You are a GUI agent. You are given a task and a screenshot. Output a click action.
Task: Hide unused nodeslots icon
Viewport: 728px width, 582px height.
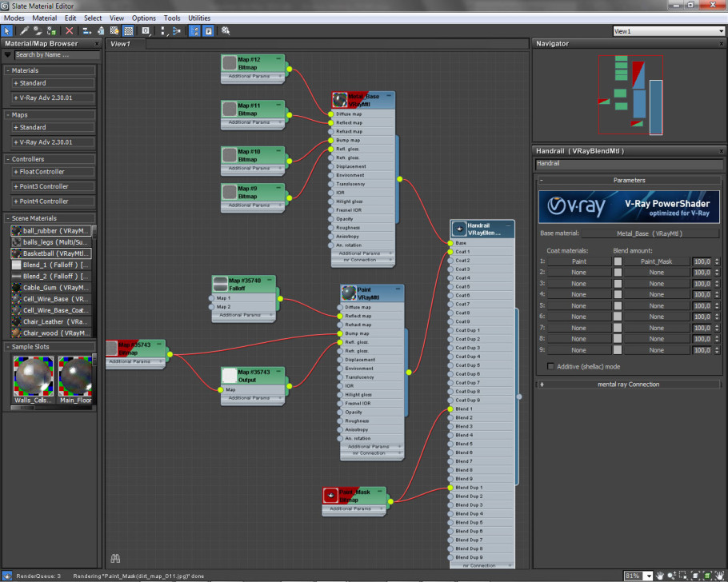tap(100, 30)
